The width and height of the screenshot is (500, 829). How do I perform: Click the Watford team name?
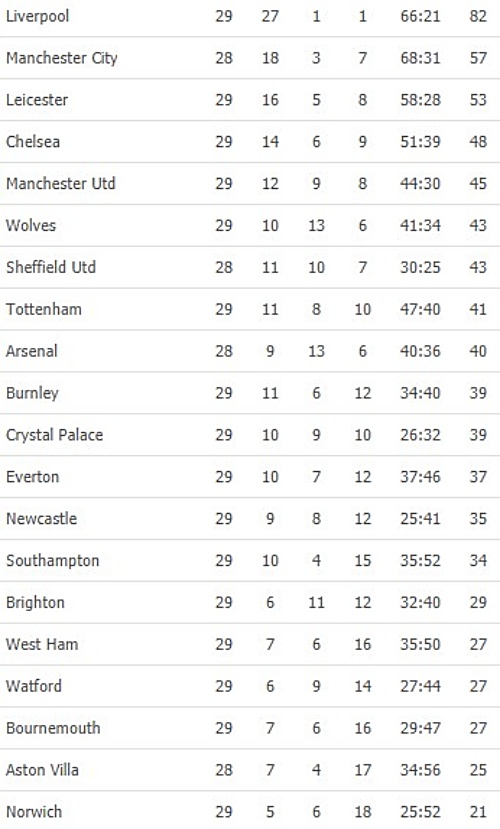34,686
